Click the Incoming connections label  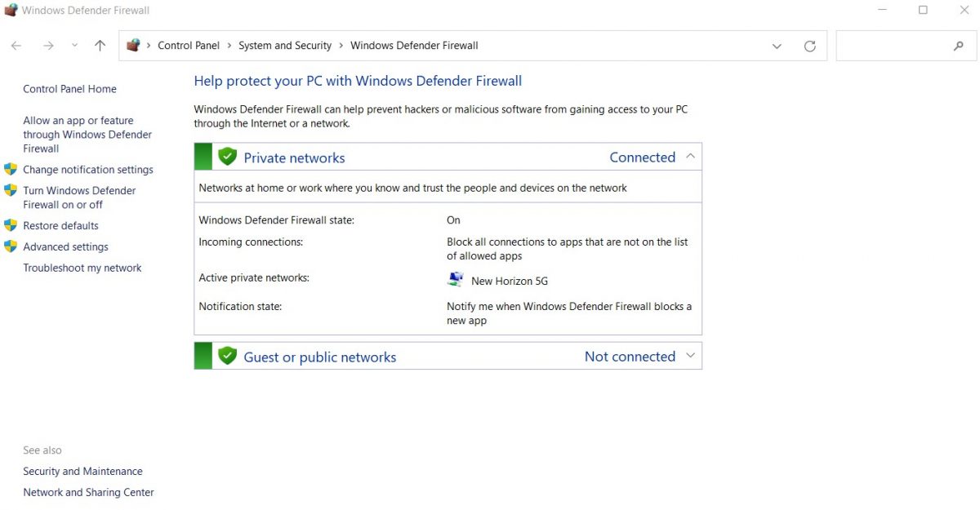(x=251, y=242)
